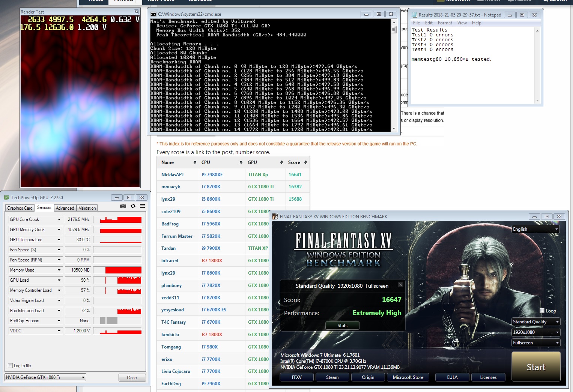Click the Licenses button
The height and width of the screenshot is (392, 573).
pyautogui.click(x=488, y=377)
